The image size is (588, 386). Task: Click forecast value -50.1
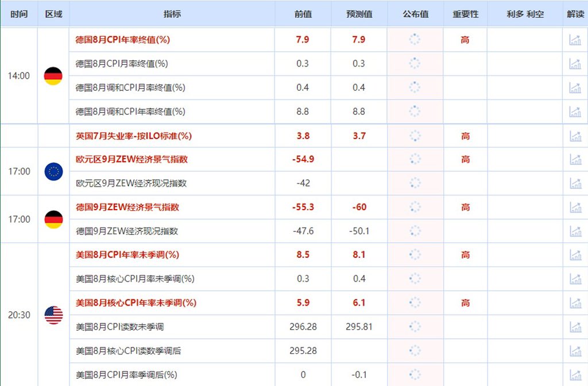coord(359,231)
